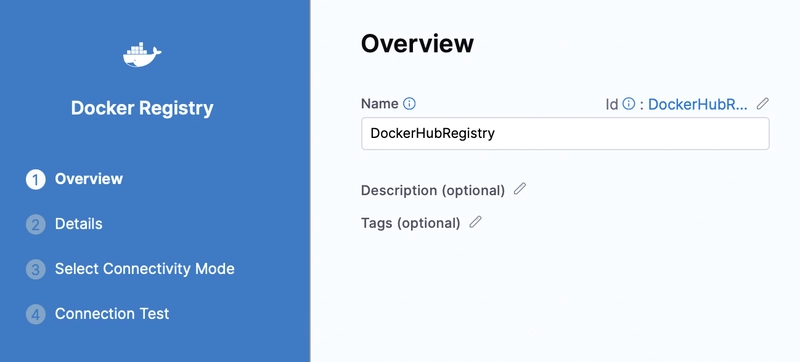Select step 4 circle icon
800x362 pixels.
pyautogui.click(x=36, y=314)
